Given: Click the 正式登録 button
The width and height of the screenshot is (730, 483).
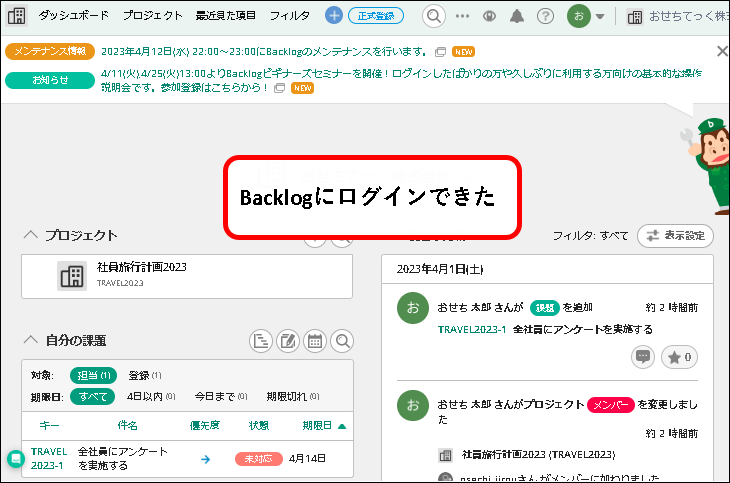Looking at the screenshot, I should click(376, 16).
